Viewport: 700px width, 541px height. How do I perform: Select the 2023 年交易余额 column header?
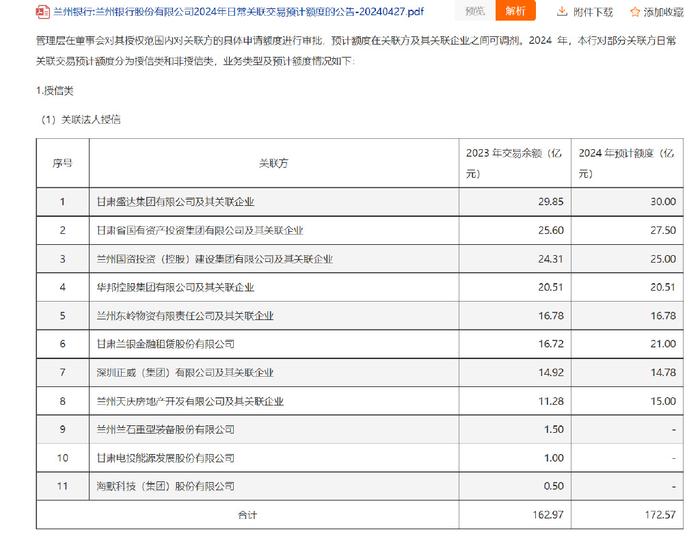(515, 163)
